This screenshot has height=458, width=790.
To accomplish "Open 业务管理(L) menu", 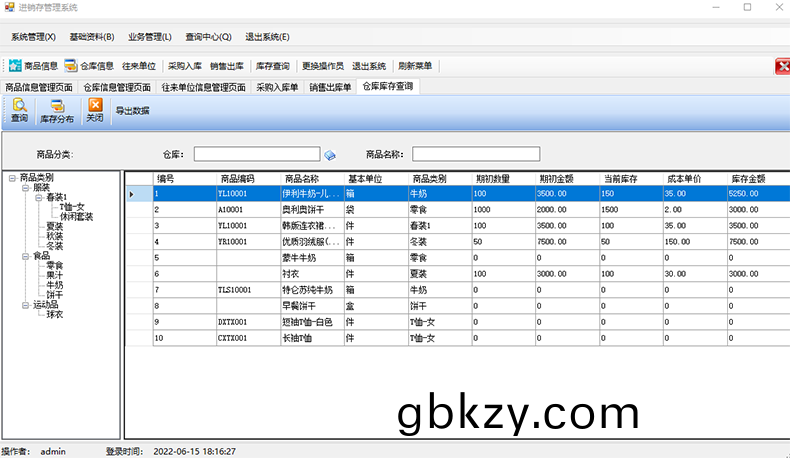I will [150, 37].
